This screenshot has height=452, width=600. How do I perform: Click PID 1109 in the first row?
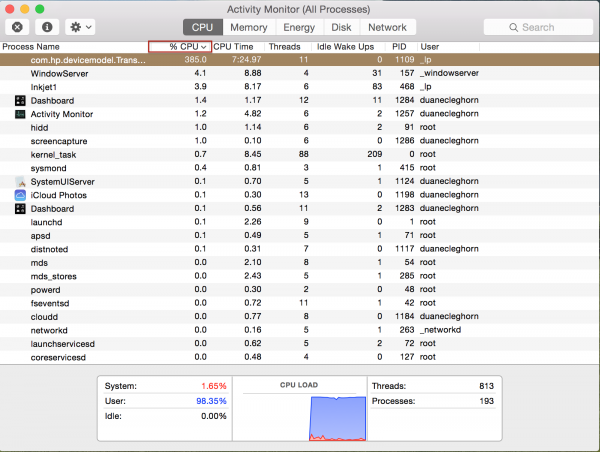tap(404, 60)
